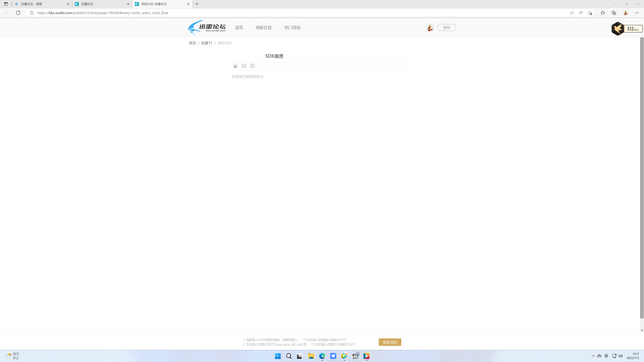Launch Thunder (迅雷) from the taskbar
The width and height of the screenshot is (644, 362).
tap(333, 356)
